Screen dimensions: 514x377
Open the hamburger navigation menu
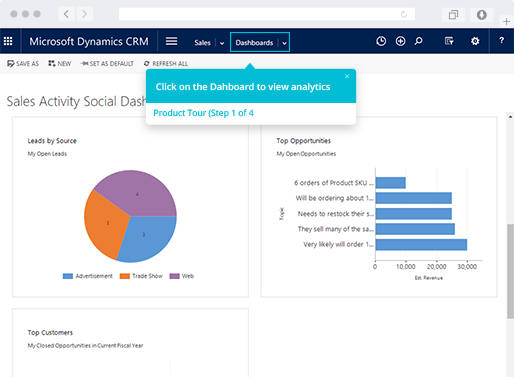[x=171, y=41]
